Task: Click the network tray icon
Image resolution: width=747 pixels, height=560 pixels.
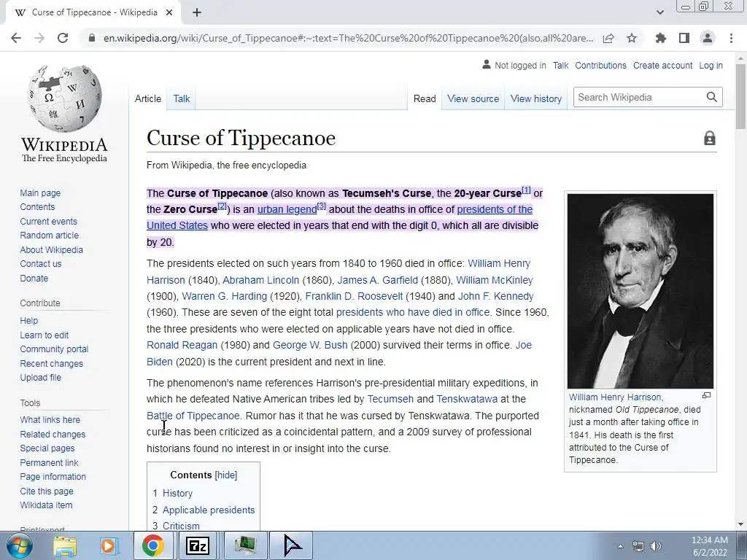Action: tap(638, 546)
